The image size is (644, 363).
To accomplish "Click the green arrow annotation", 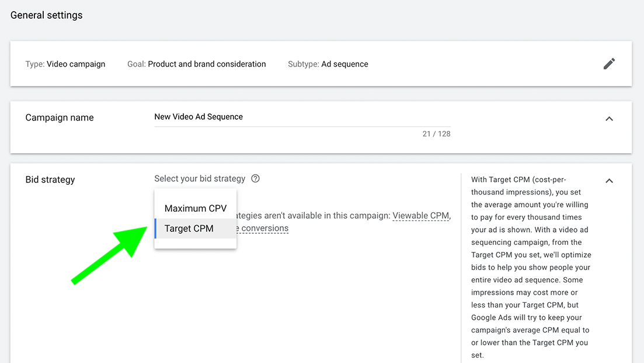I will pos(109,255).
